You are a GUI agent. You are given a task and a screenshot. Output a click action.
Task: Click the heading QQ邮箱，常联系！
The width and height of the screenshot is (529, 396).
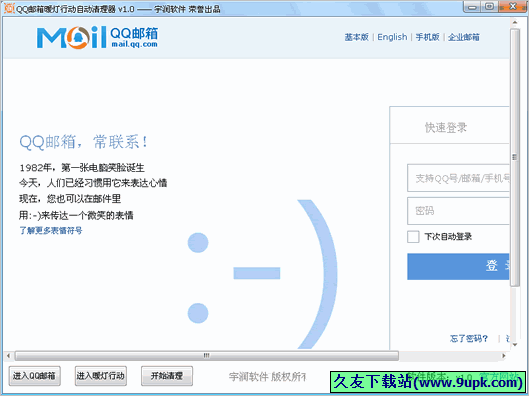click(x=83, y=142)
